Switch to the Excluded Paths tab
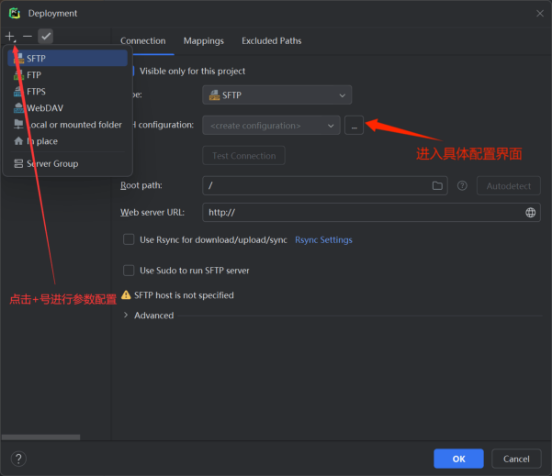This screenshot has width=552, height=476. pyautogui.click(x=271, y=41)
